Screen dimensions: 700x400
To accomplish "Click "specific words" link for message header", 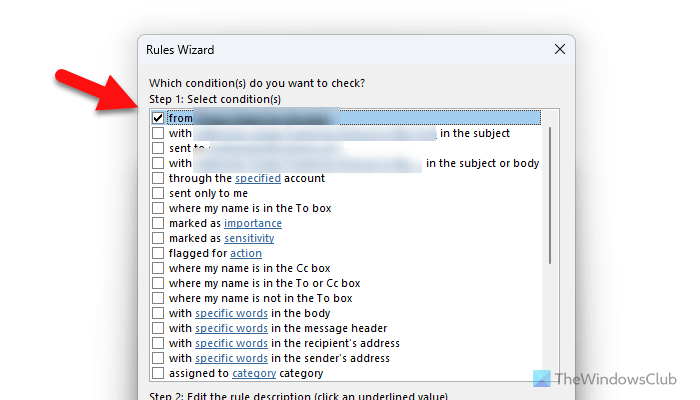I will click(x=231, y=328).
